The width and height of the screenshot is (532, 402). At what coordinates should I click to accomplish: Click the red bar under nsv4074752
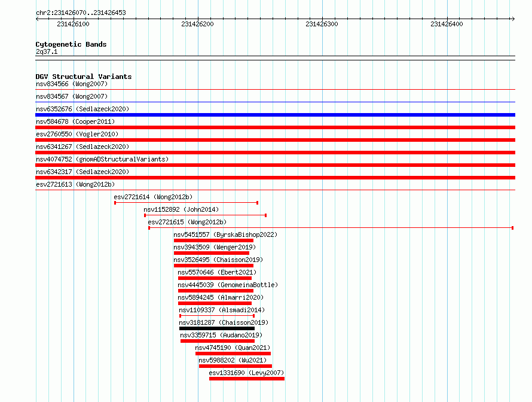275,165
